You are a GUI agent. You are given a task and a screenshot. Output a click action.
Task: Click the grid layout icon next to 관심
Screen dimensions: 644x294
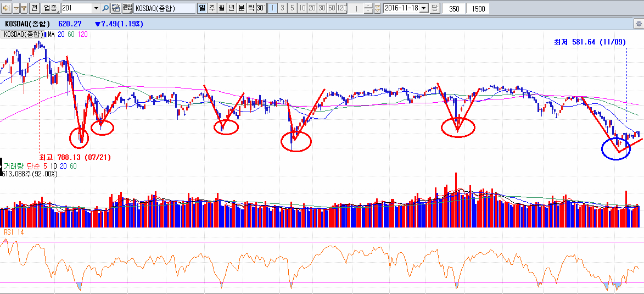115,8
